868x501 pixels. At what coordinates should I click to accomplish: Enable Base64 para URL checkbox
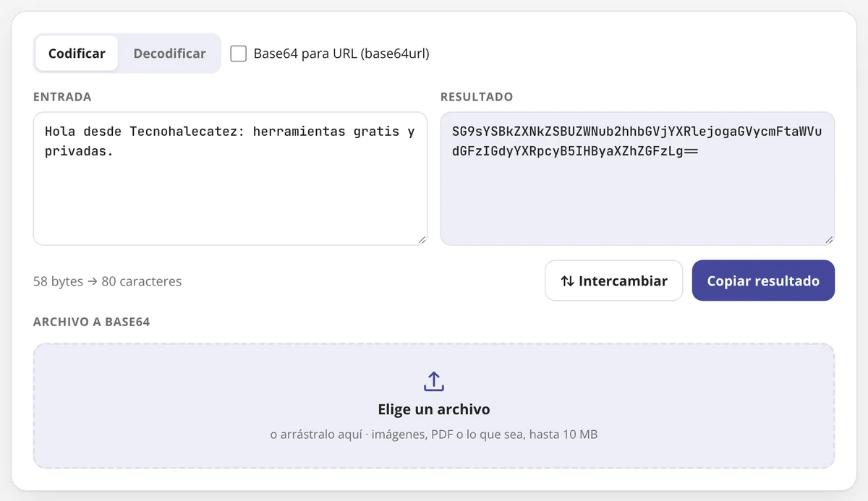click(x=239, y=53)
